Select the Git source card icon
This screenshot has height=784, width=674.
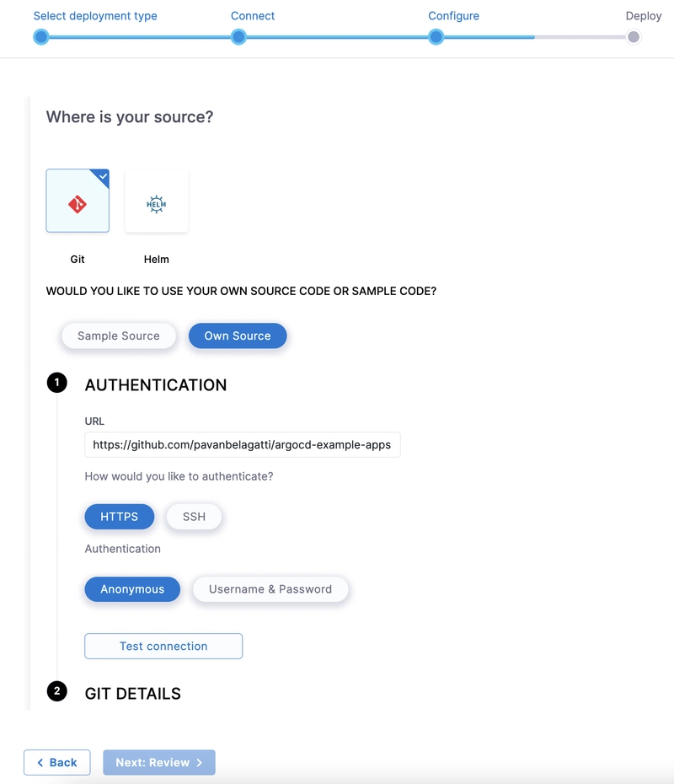pos(78,204)
